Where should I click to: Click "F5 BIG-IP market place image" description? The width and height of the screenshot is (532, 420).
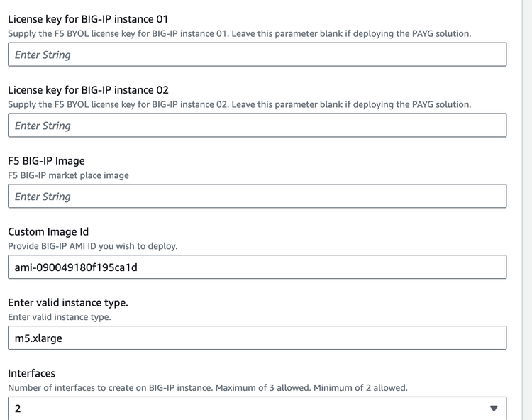click(68, 175)
